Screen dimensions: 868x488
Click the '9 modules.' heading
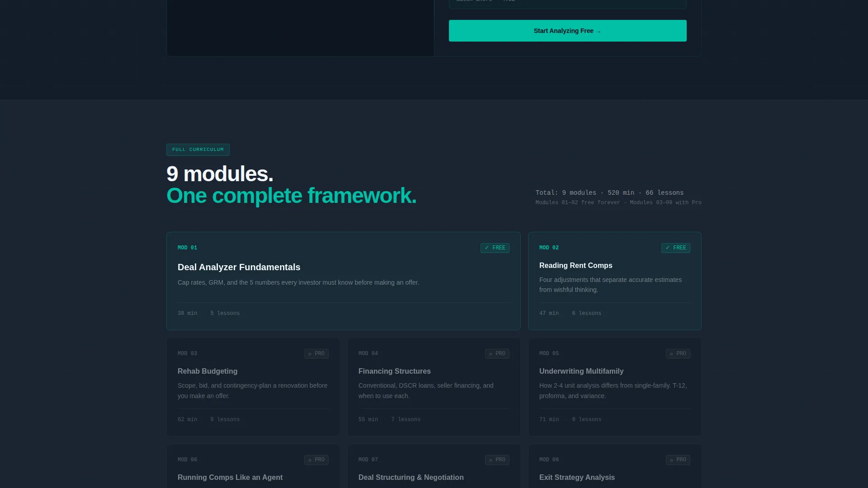tap(220, 174)
